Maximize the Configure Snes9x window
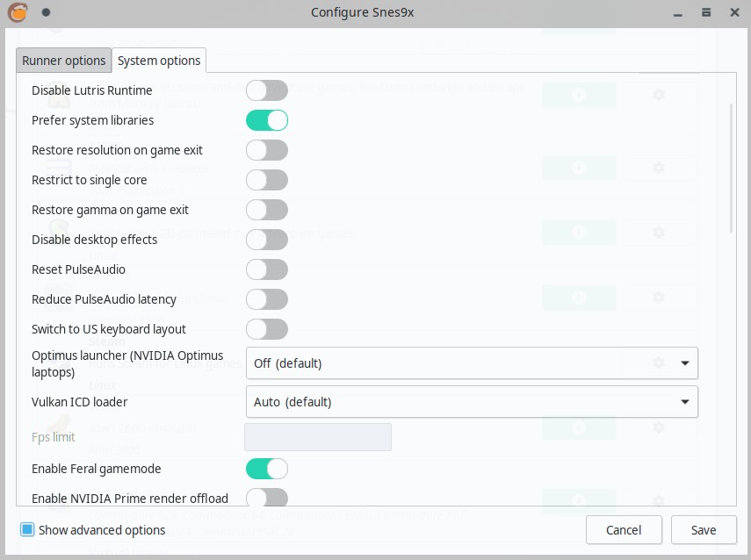Screen dimensions: 751x560 pyautogui.click(x=706, y=12)
